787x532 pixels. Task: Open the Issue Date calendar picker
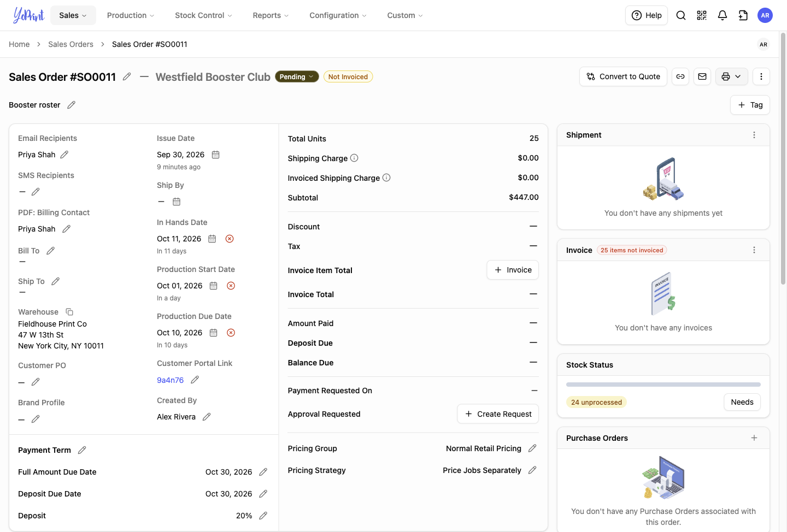(x=216, y=155)
